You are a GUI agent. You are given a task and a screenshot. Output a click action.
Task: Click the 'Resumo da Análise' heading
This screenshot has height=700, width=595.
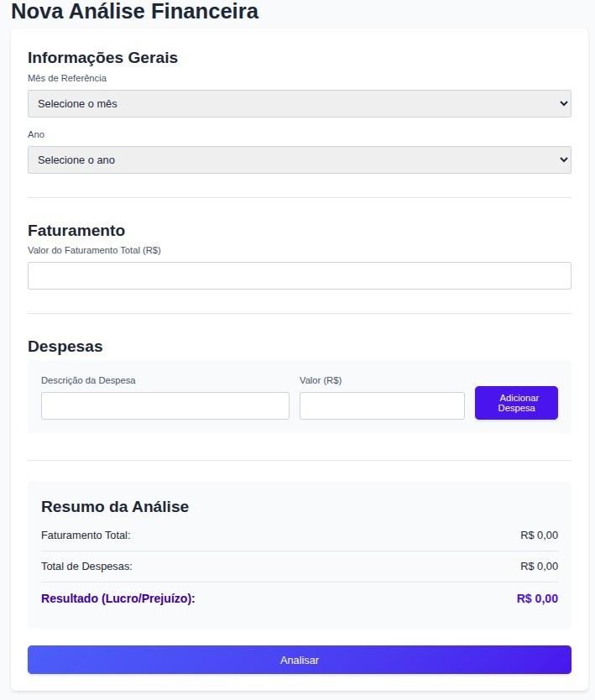pyautogui.click(x=115, y=506)
